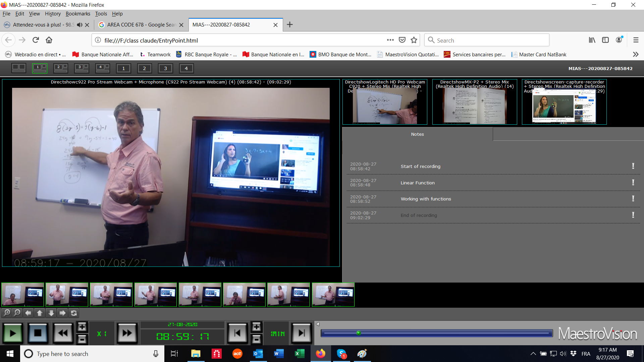Viewport: 644px width, 362px height.
Task: Select the last timeline thumbnail
Action: (333, 295)
